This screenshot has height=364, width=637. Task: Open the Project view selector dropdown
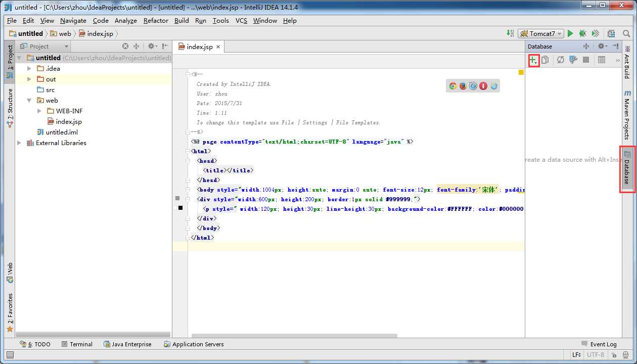pos(44,46)
